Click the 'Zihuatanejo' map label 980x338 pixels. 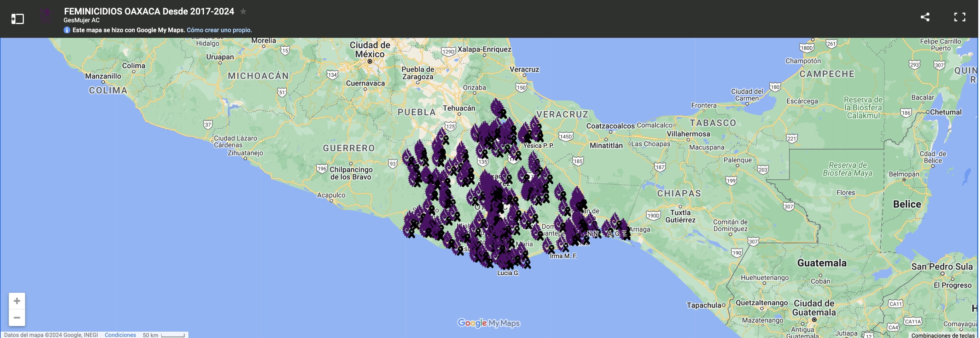pos(245,153)
